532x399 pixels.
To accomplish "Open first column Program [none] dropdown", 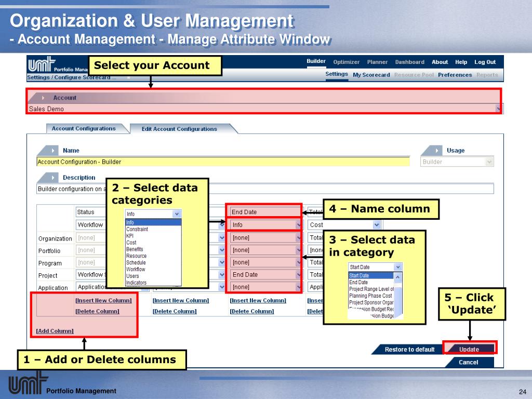I will click(91, 262).
